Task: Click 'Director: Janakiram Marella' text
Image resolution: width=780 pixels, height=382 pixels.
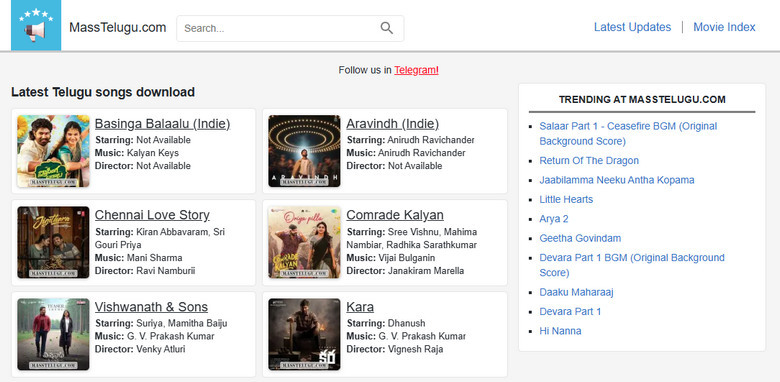Action: click(x=405, y=271)
